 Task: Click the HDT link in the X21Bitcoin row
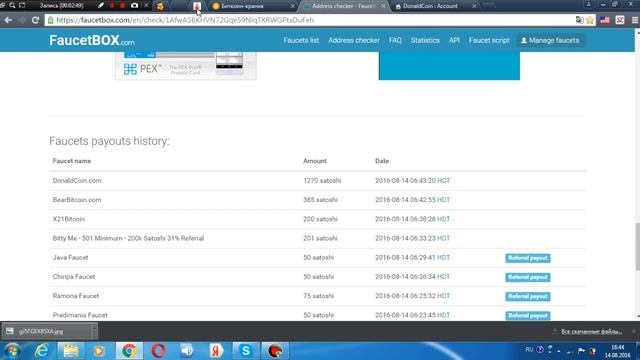point(443,219)
